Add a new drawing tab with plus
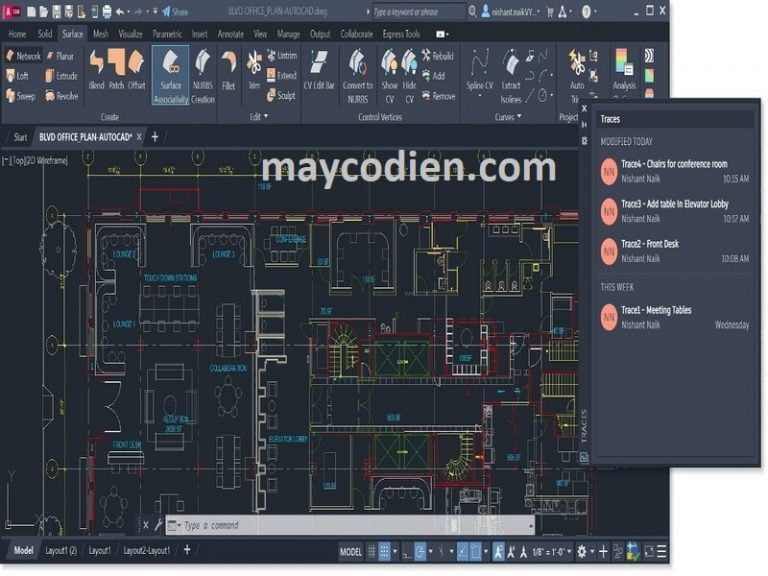Image resolution: width=768 pixels, height=576 pixels. (x=155, y=137)
